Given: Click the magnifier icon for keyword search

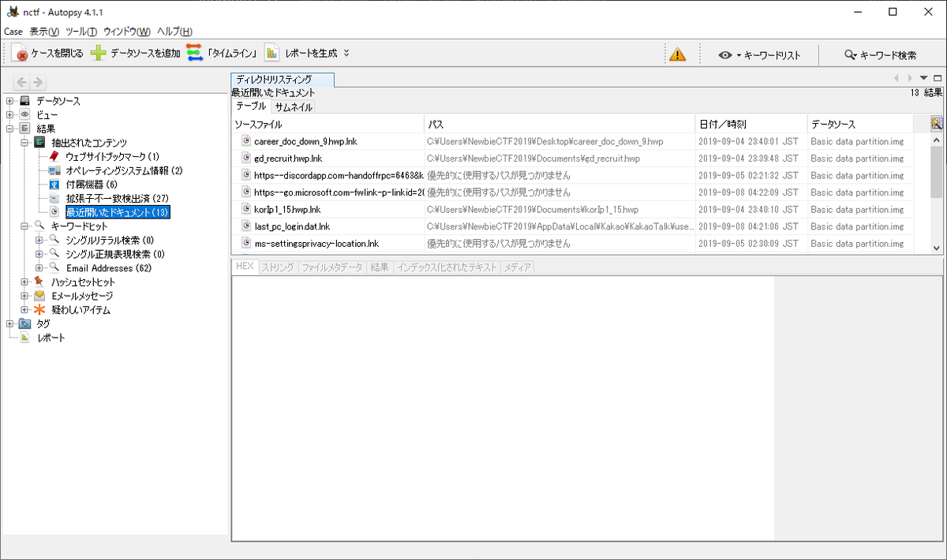Looking at the screenshot, I should tap(850, 54).
